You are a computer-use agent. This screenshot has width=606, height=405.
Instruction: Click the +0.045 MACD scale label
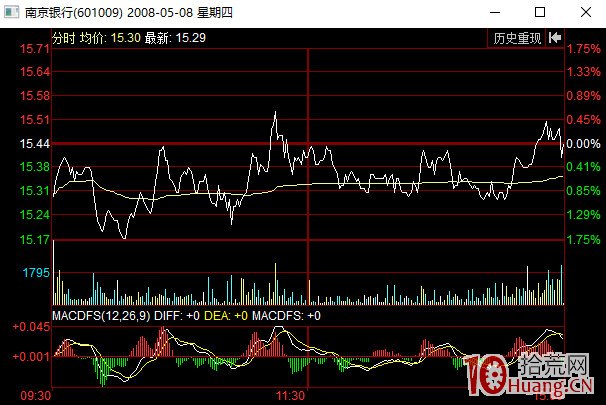[x=30, y=327]
